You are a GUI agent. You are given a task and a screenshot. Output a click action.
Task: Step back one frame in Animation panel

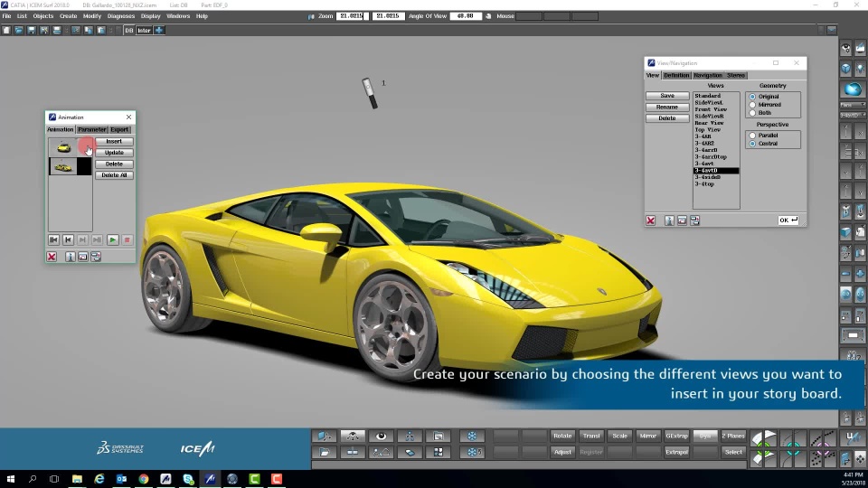point(68,239)
